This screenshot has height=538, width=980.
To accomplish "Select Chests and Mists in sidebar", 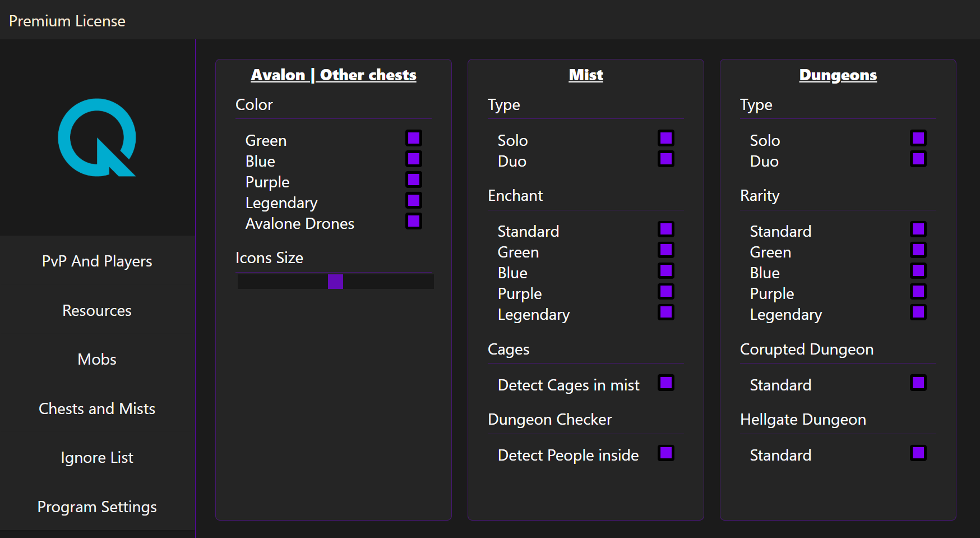I will click(x=97, y=408).
